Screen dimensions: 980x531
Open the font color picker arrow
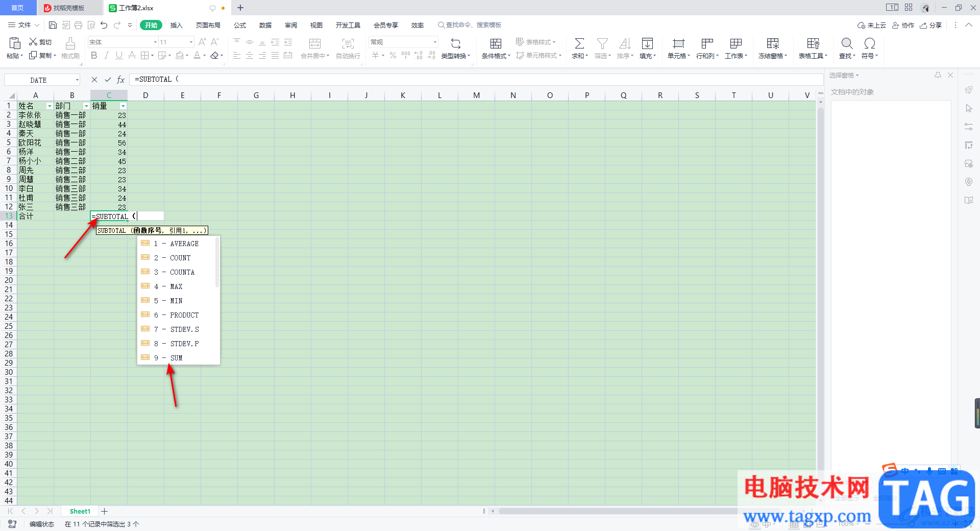click(205, 55)
